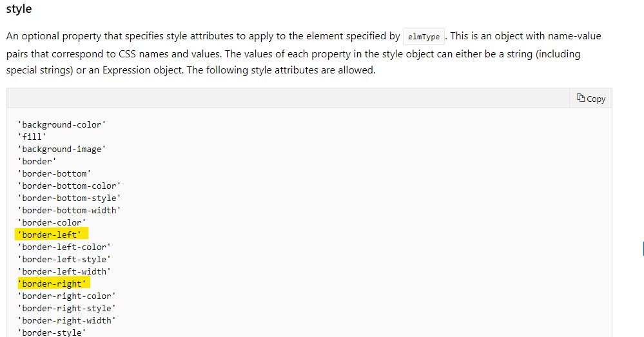The width and height of the screenshot is (644, 337).
Task: Click the 'border-right-width' code line
Action: tap(66, 321)
